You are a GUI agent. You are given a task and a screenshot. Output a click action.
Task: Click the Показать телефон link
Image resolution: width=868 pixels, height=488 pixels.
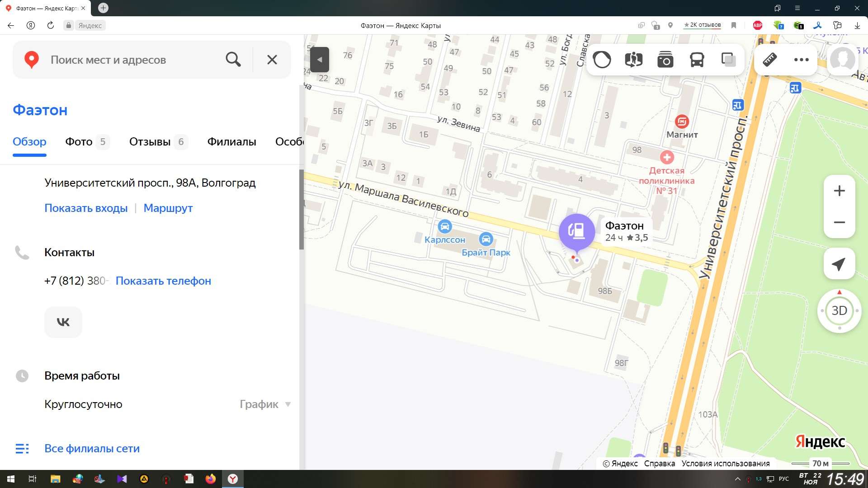[163, 281]
